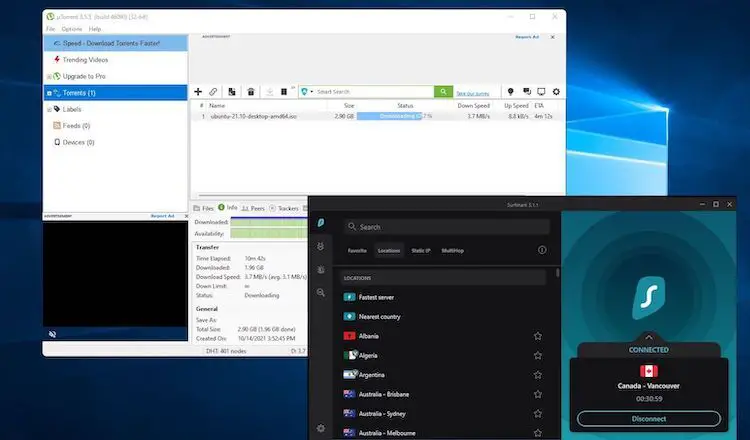
Task: Switch to the Trackers tab
Action: pyautogui.click(x=284, y=209)
